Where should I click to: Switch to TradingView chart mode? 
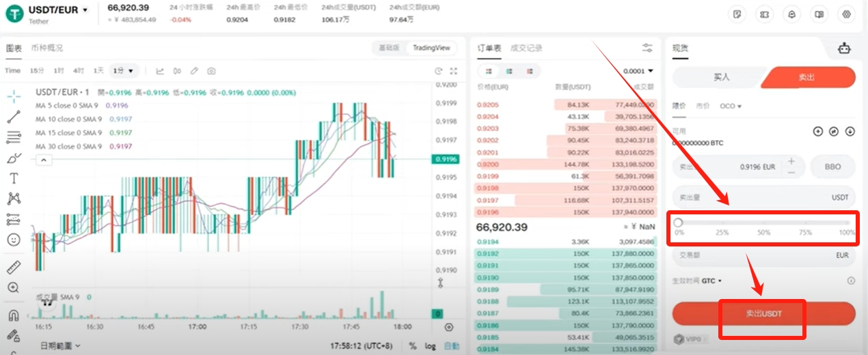[x=431, y=48]
